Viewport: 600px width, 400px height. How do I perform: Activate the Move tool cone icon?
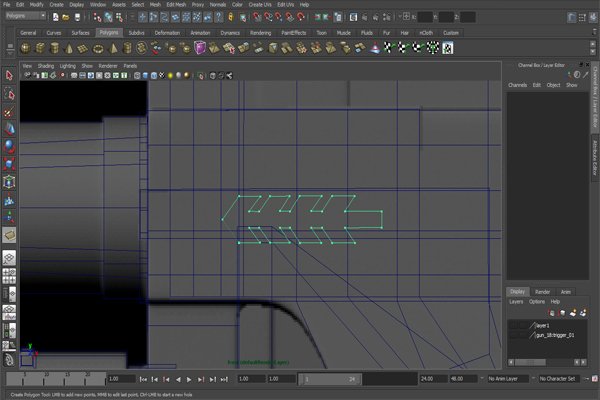[9, 129]
